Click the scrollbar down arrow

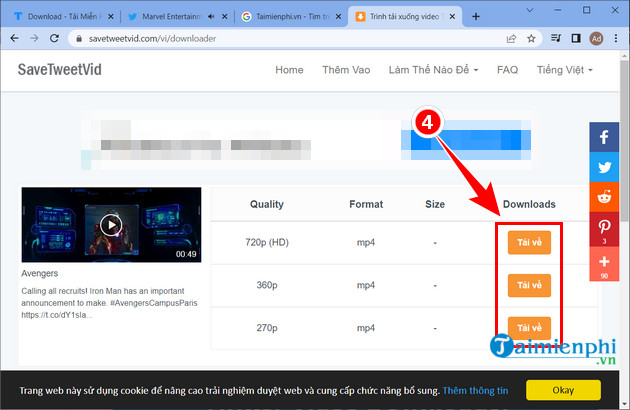coord(624,403)
